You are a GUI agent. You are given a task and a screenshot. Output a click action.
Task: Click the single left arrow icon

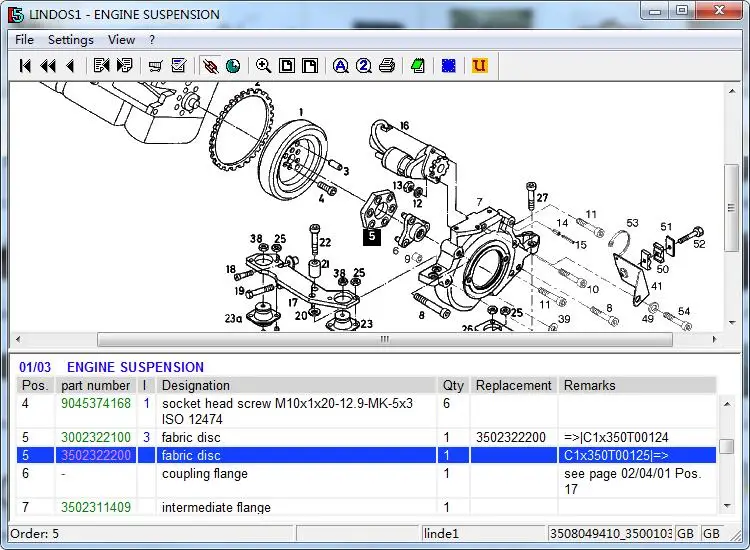(70, 66)
